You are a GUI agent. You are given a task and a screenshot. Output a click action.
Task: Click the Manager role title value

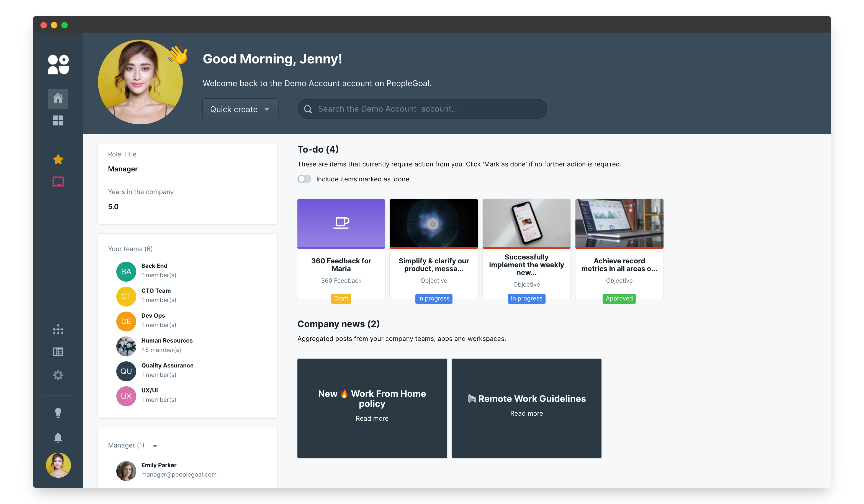(123, 169)
